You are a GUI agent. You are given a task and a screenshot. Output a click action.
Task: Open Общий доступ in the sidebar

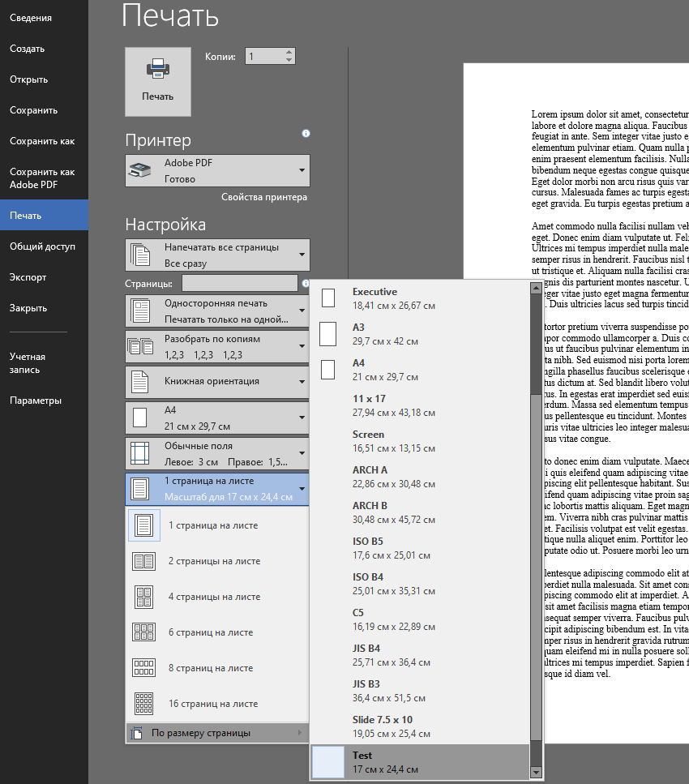(x=42, y=246)
